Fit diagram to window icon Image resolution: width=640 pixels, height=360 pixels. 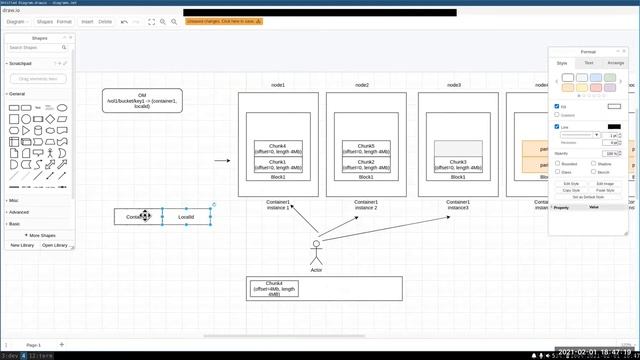click(151, 22)
